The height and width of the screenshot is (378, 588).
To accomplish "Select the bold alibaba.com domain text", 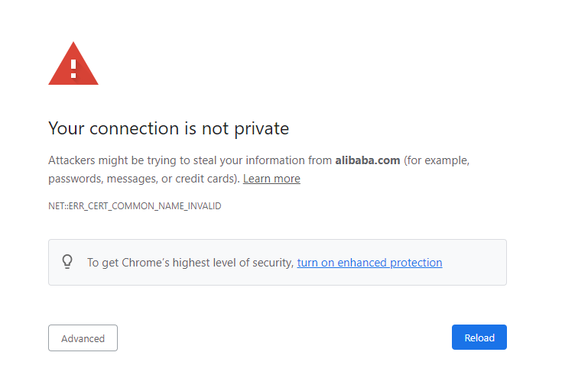I will point(368,160).
